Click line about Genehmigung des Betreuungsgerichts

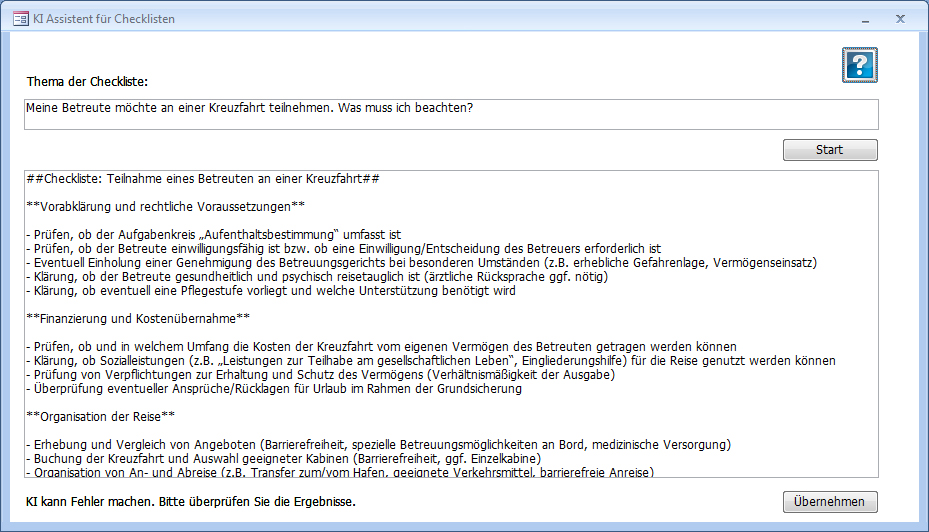point(422,263)
